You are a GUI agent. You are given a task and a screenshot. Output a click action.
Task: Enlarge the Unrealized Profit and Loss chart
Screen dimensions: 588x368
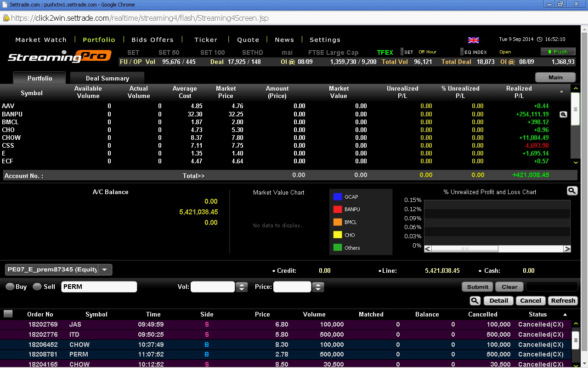coord(571,190)
